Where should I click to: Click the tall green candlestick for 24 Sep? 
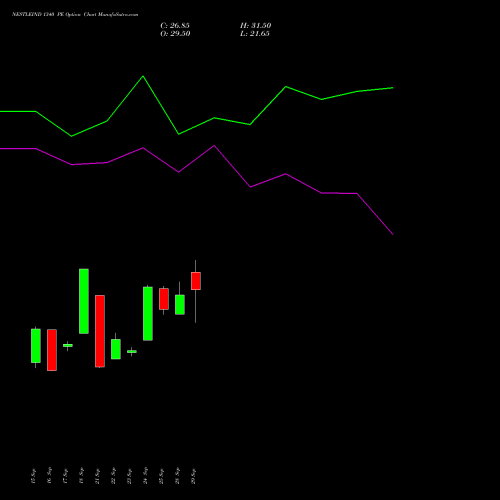[148, 313]
